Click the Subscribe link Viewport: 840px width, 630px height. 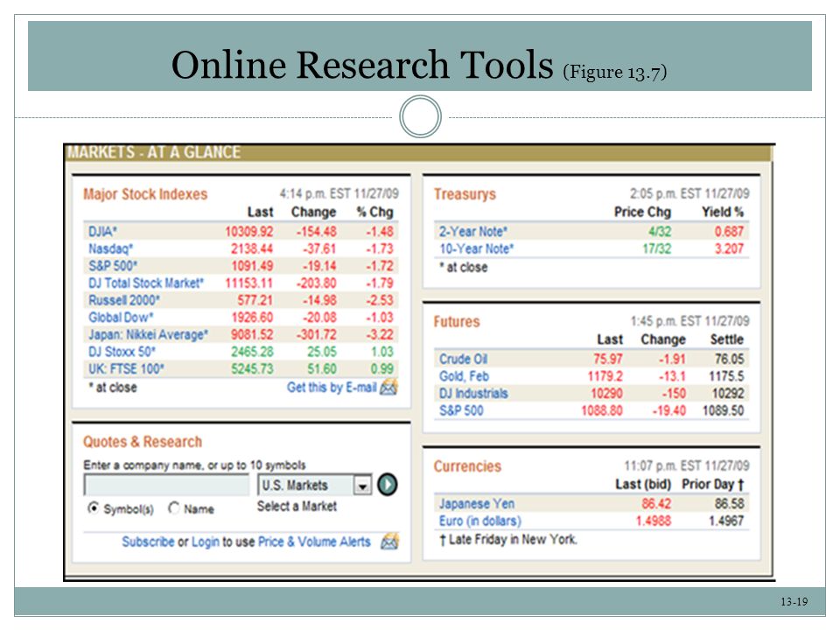click(x=148, y=542)
